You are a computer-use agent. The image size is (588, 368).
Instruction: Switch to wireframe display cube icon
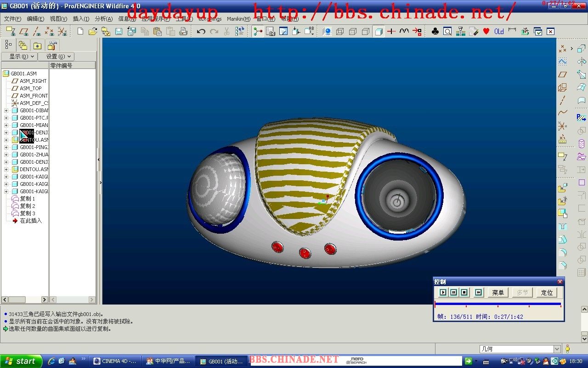(x=340, y=31)
